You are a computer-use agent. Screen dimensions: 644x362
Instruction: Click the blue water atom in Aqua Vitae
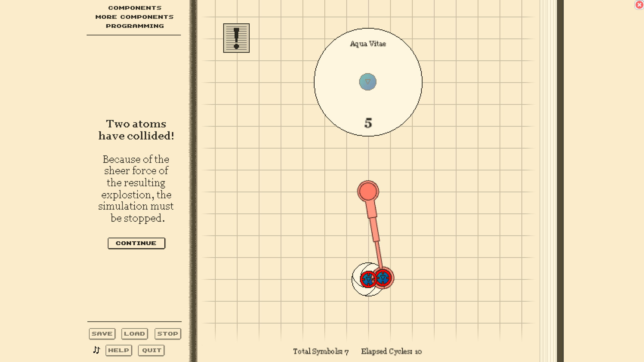pyautogui.click(x=368, y=82)
